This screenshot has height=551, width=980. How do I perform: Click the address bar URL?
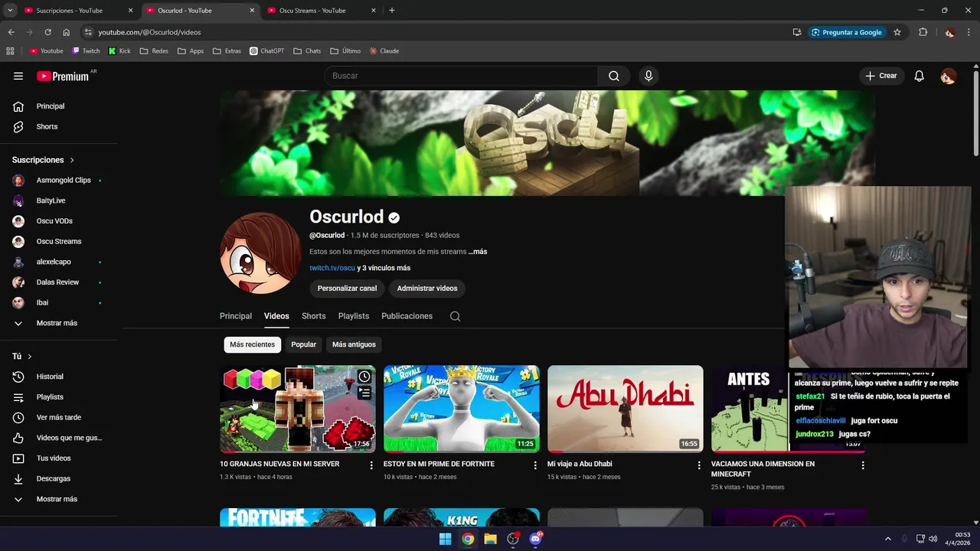coord(149,32)
